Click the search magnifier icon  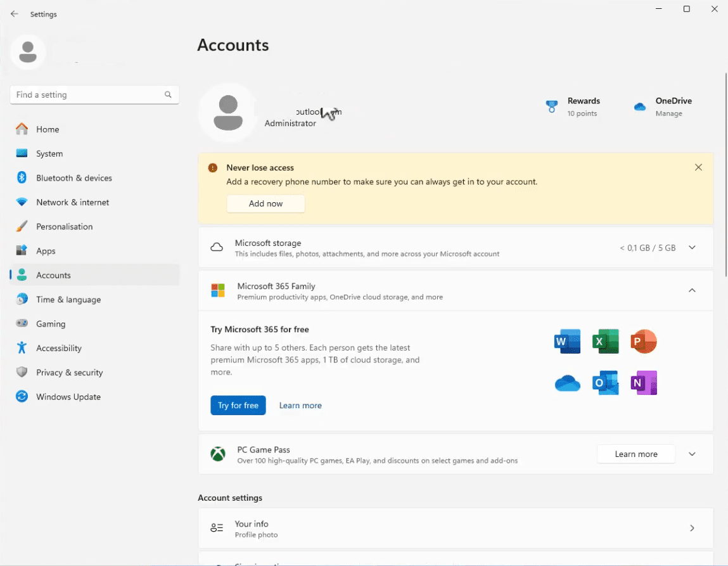(x=168, y=94)
